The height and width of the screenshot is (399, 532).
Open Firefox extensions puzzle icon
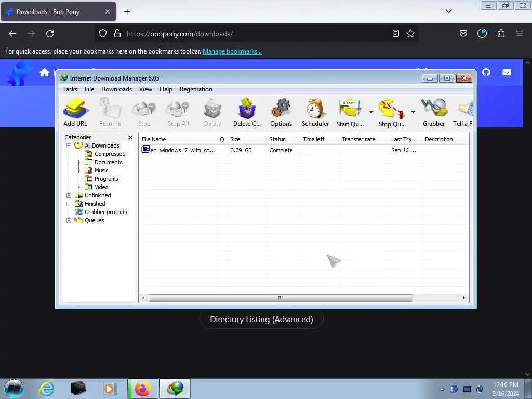(x=501, y=33)
